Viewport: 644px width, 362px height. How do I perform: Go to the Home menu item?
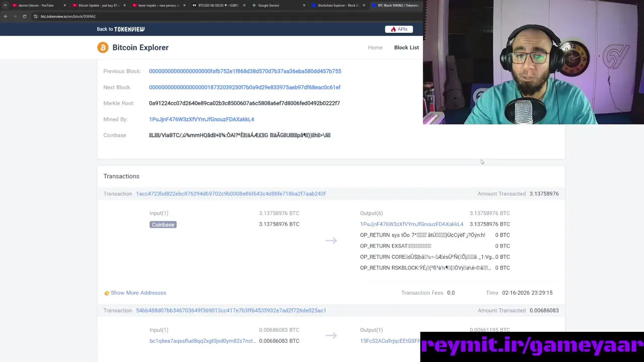point(375,47)
